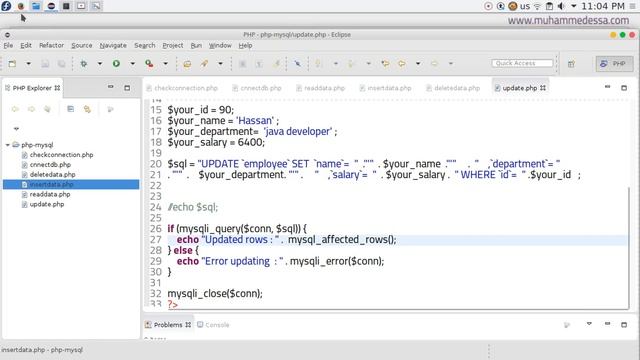
Task: Click Collapse All in PHP Explorer
Action: 71,109
